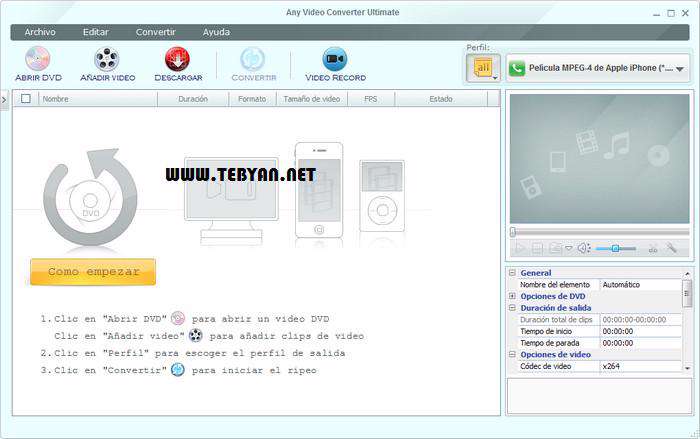
Task: Open the Descargar download tool
Action: (178, 64)
